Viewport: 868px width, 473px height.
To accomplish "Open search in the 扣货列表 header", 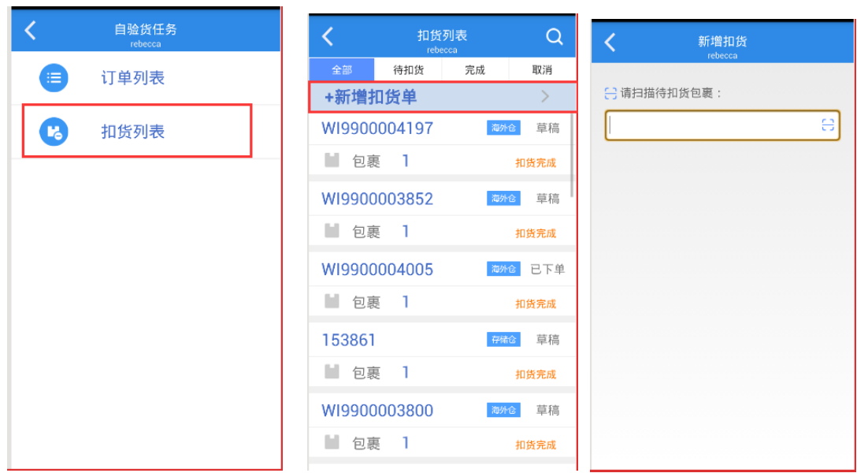I will click(x=555, y=37).
